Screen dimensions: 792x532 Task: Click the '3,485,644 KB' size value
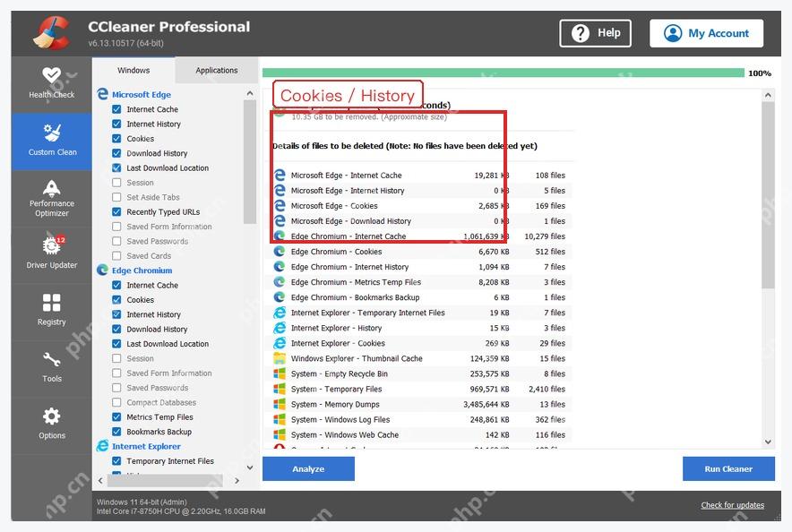click(x=486, y=404)
